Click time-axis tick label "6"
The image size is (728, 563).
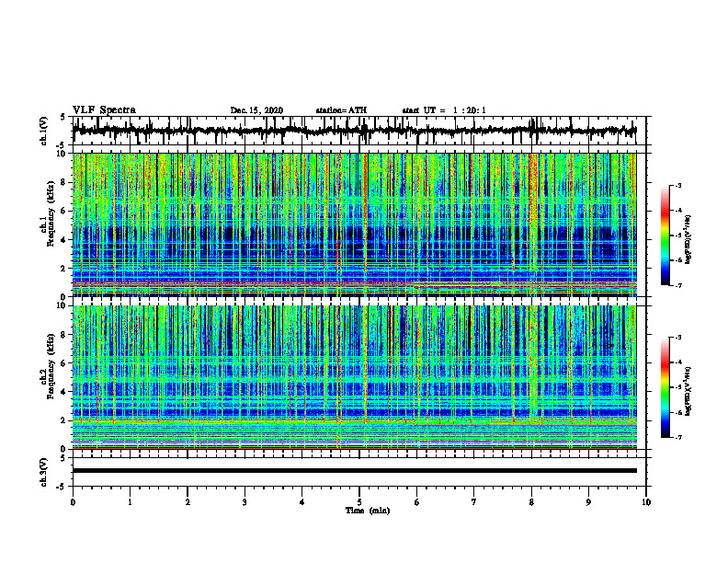(x=417, y=502)
